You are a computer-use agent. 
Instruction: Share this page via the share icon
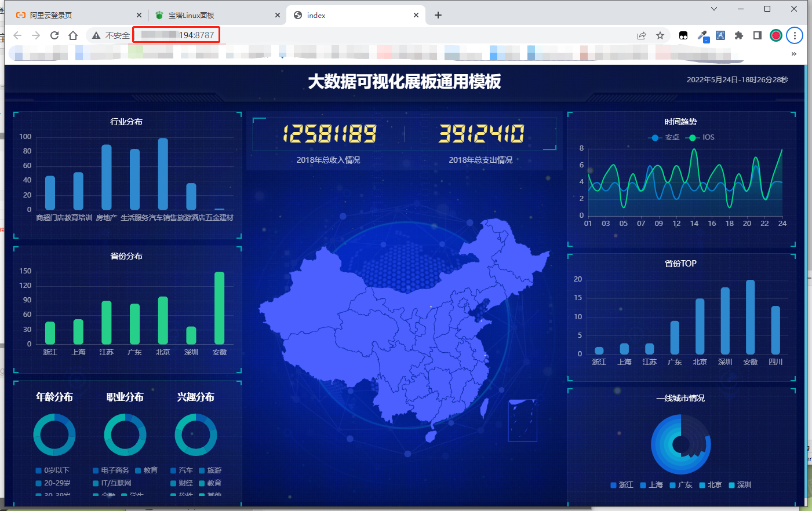[x=642, y=35]
